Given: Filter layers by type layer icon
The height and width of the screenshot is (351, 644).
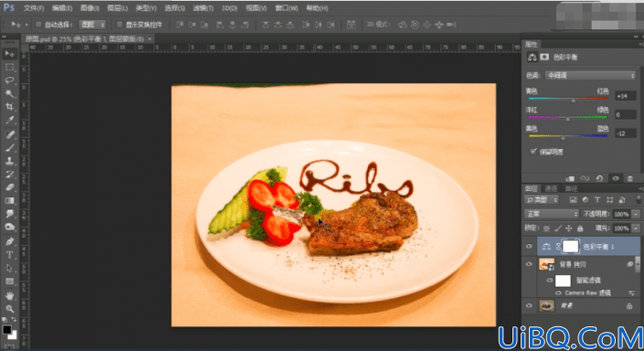Looking at the screenshot, I should (x=597, y=200).
